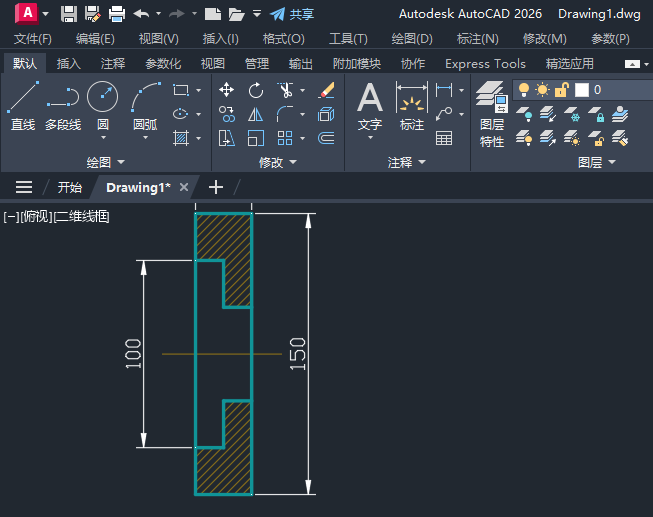
Task: Click the Layer Unlock tool icon
Action: 596,138
